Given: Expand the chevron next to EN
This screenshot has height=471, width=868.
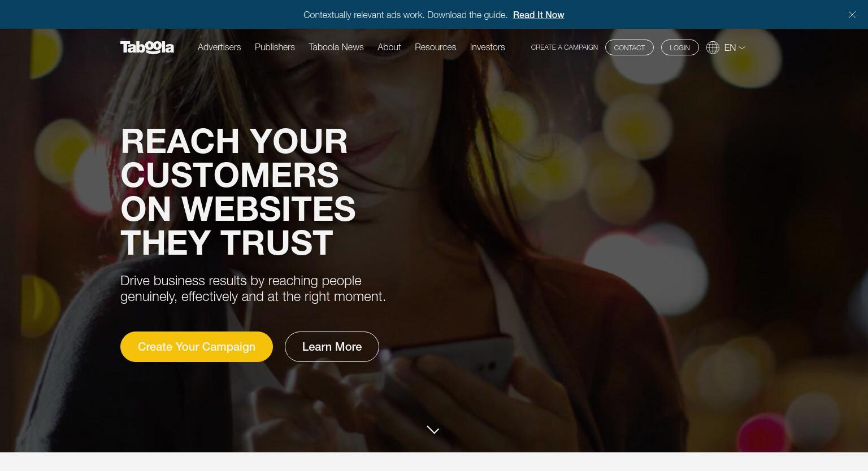Looking at the screenshot, I should tap(742, 48).
